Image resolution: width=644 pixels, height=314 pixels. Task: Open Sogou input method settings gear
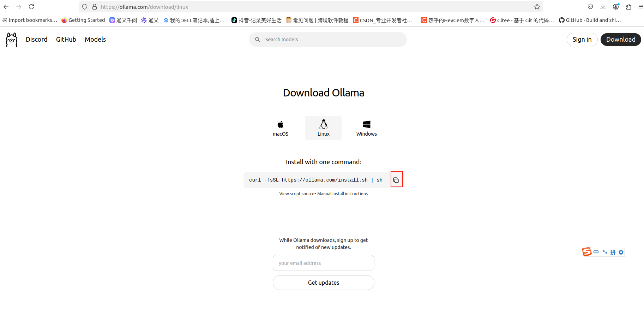tap(621, 252)
